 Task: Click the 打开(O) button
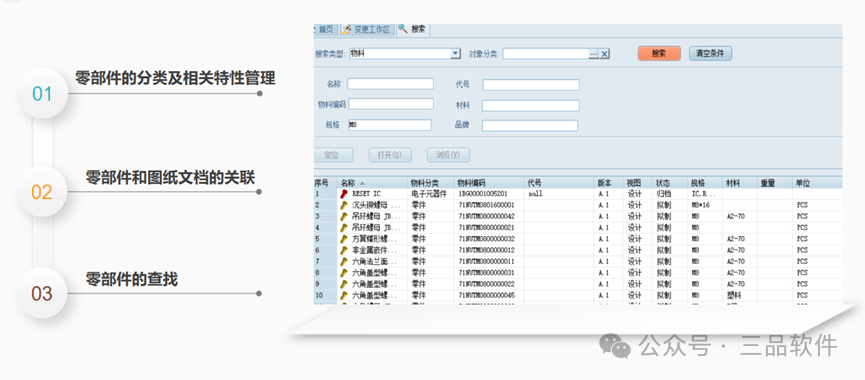pyautogui.click(x=390, y=155)
